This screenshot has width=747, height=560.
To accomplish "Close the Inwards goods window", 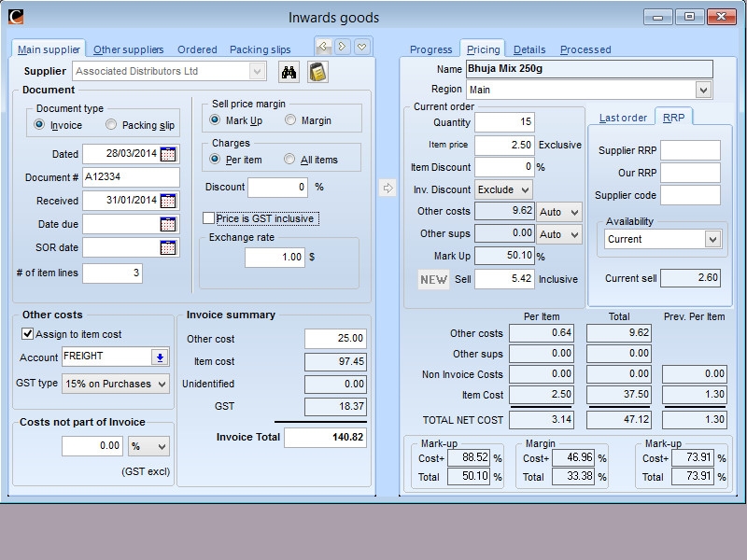I will pos(721,17).
